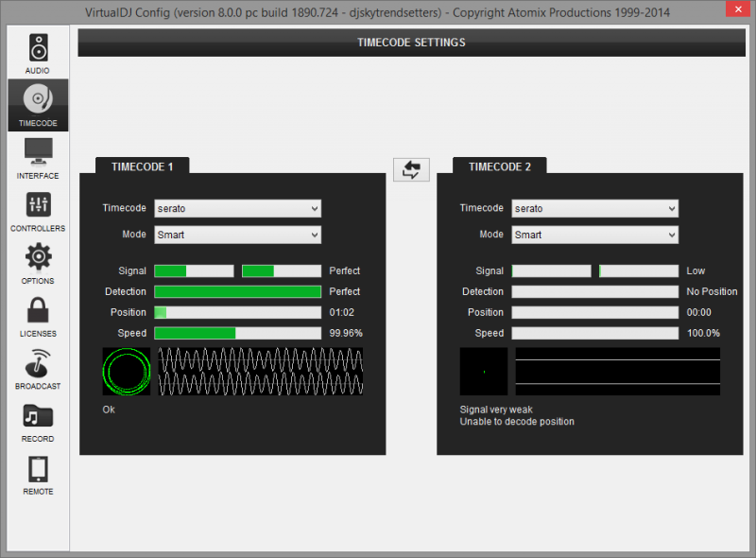
Task: Click Timecode 2 right Signal level bar
Action: click(x=639, y=270)
